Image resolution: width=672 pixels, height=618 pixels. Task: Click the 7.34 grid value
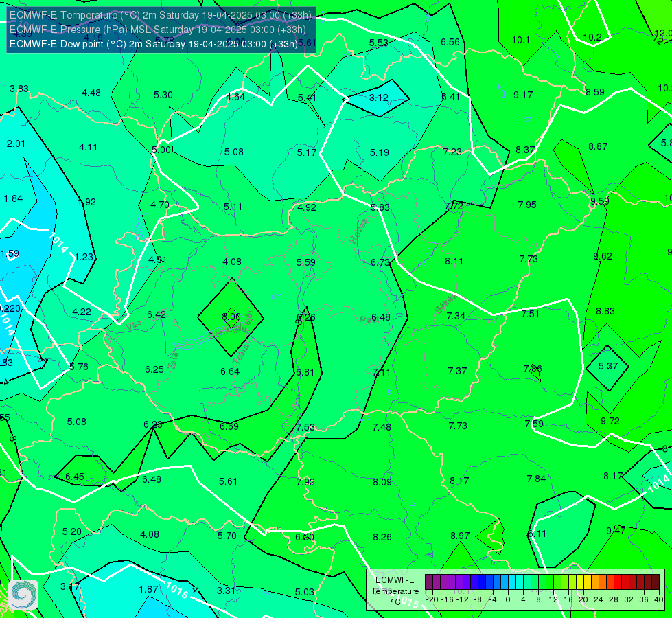(456, 316)
